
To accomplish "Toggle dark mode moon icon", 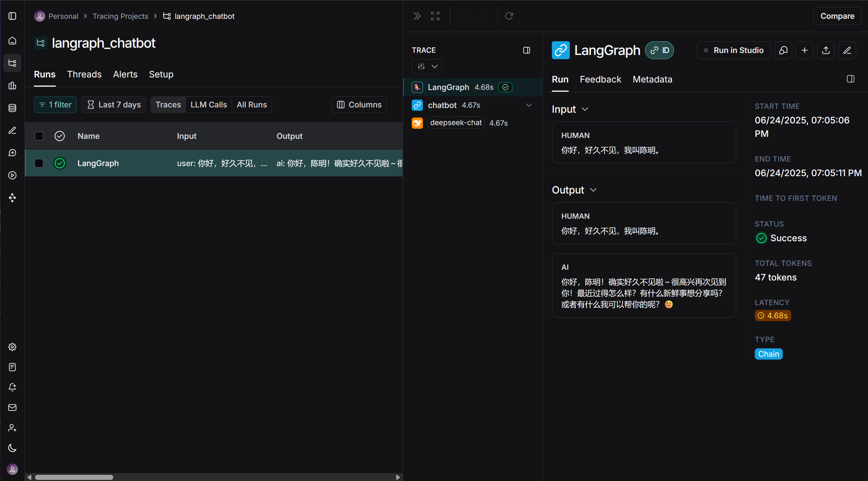I will [x=12, y=448].
